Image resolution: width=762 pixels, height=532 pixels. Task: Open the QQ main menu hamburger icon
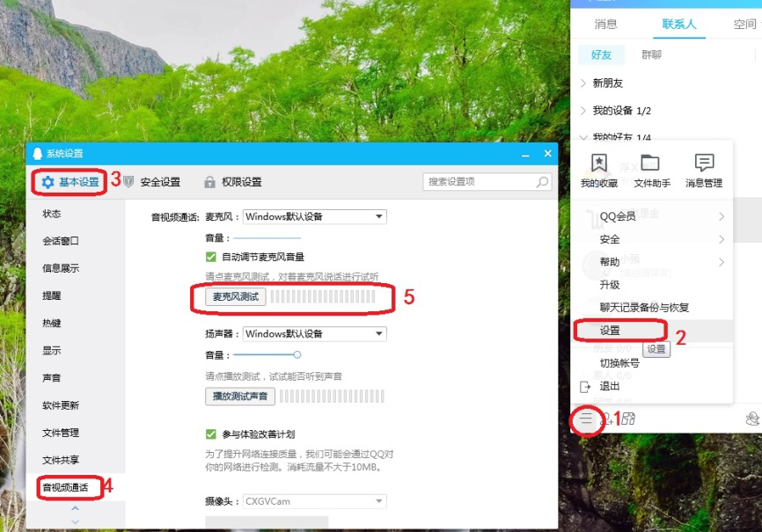click(x=586, y=418)
